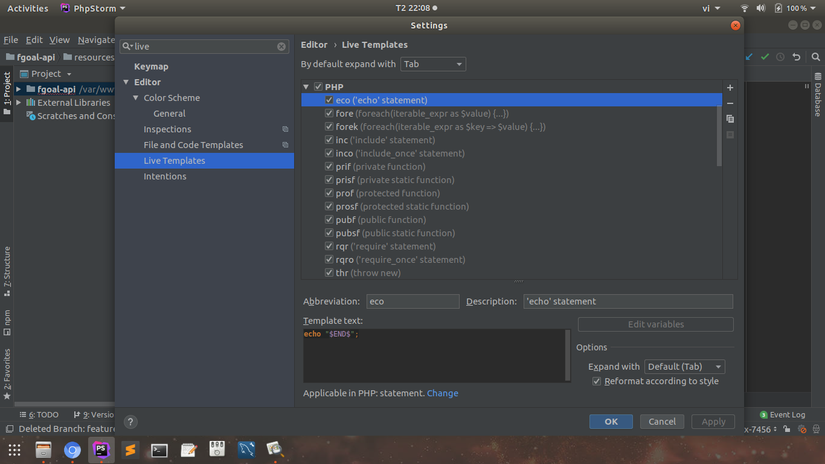Open the File menu
Screen dimensions: 825x464
pos(11,40)
